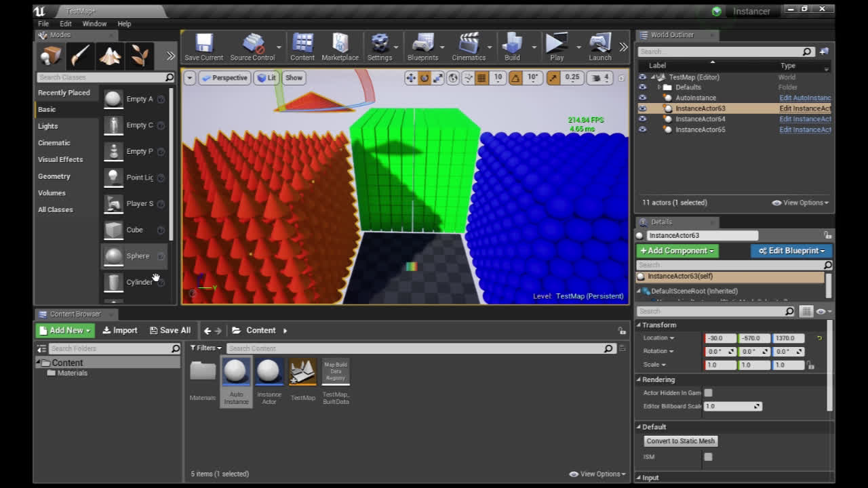Viewport: 868px width, 488px height.
Task: Open the Add New dropdown
Action: coord(65,331)
